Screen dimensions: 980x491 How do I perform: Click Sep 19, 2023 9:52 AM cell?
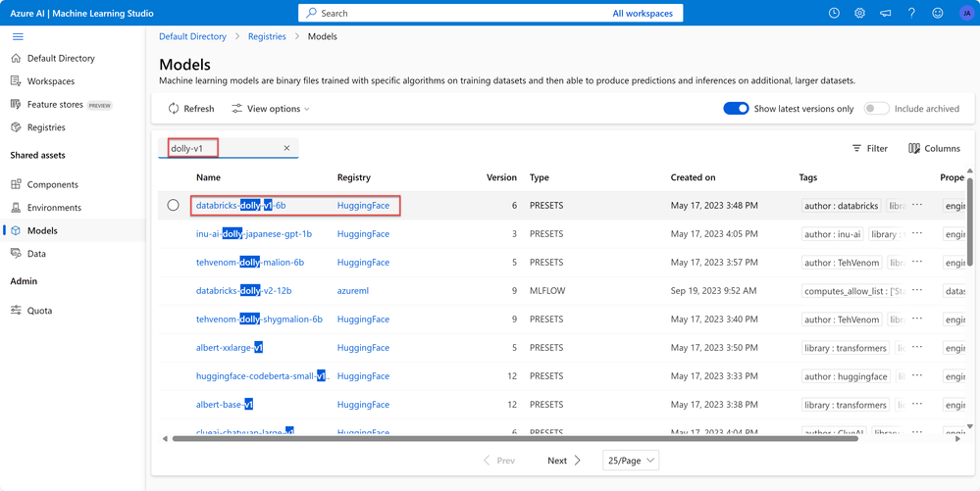coord(714,291)
